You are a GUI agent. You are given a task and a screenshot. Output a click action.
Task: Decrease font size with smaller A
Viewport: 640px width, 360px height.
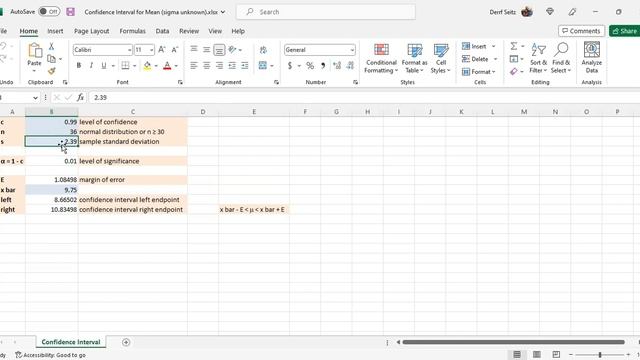point(175,50)
